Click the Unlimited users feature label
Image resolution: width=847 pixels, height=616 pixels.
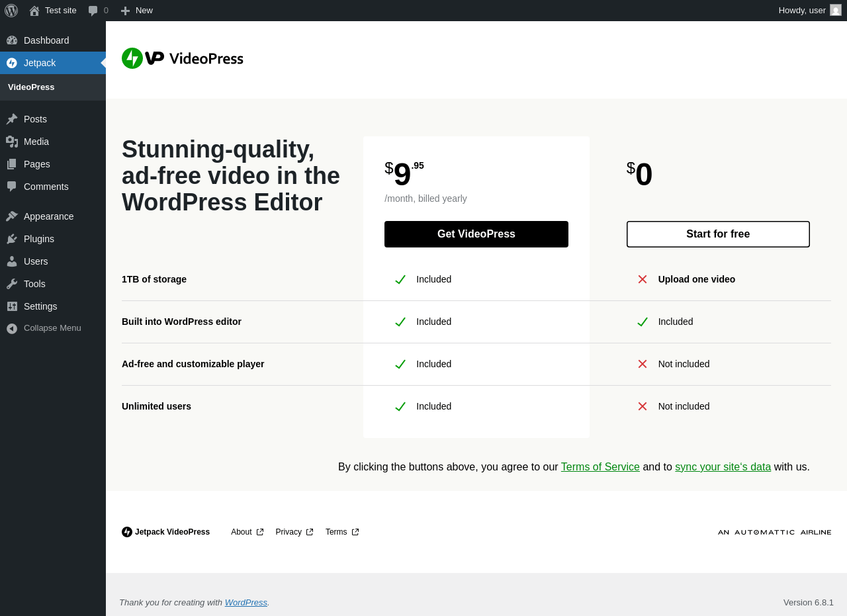(x=156, y=406)
